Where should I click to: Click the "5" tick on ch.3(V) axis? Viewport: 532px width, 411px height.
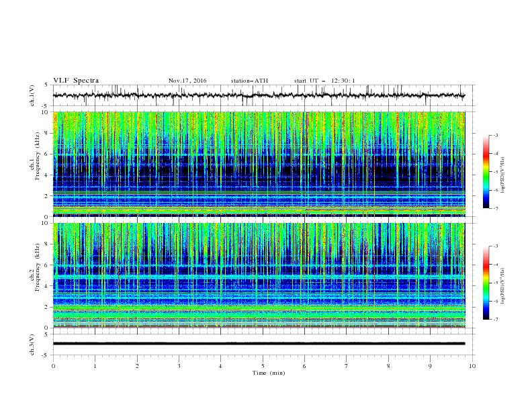point(47,334)
